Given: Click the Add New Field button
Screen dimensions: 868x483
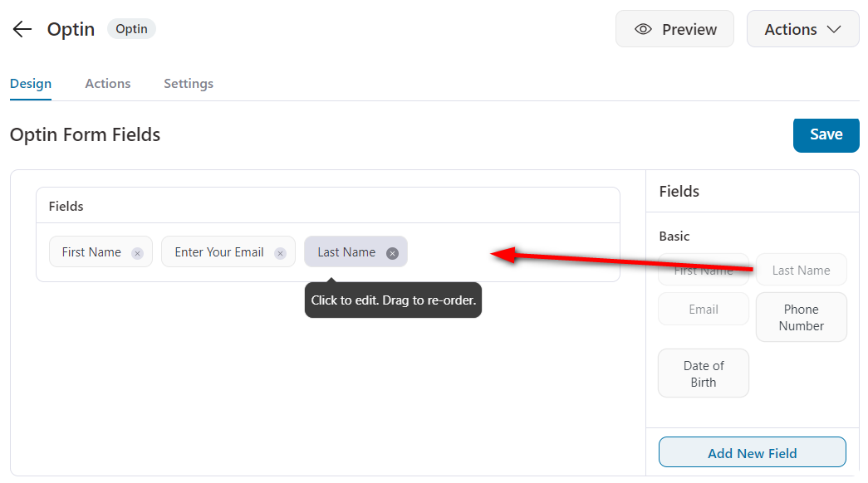Looking at the screenshot, I should (x=752, y=452).
